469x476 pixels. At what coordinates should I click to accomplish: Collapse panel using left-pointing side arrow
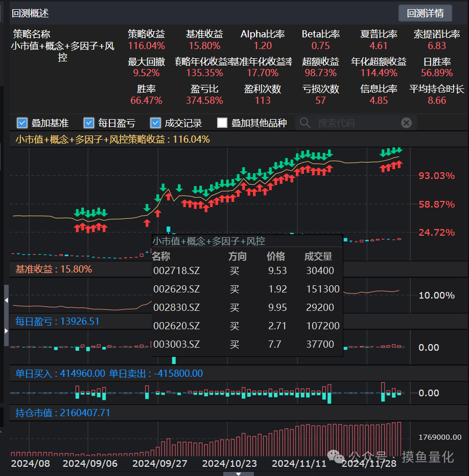coord(6,301)
